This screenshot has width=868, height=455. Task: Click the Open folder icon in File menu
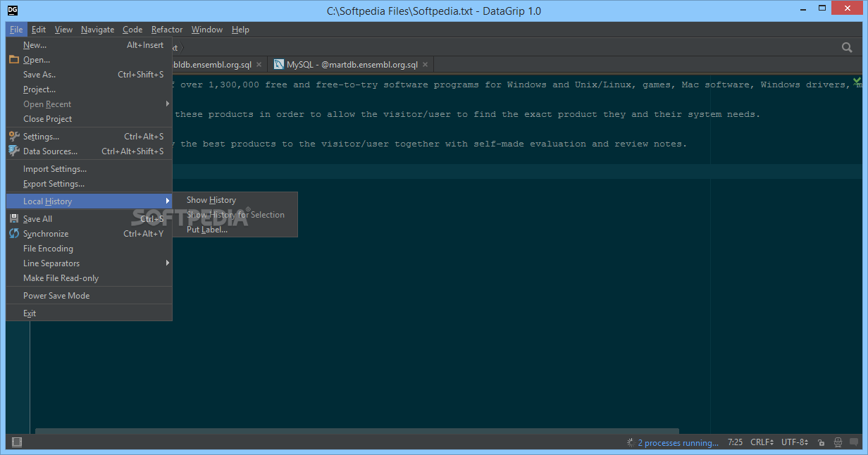[14, 60]
